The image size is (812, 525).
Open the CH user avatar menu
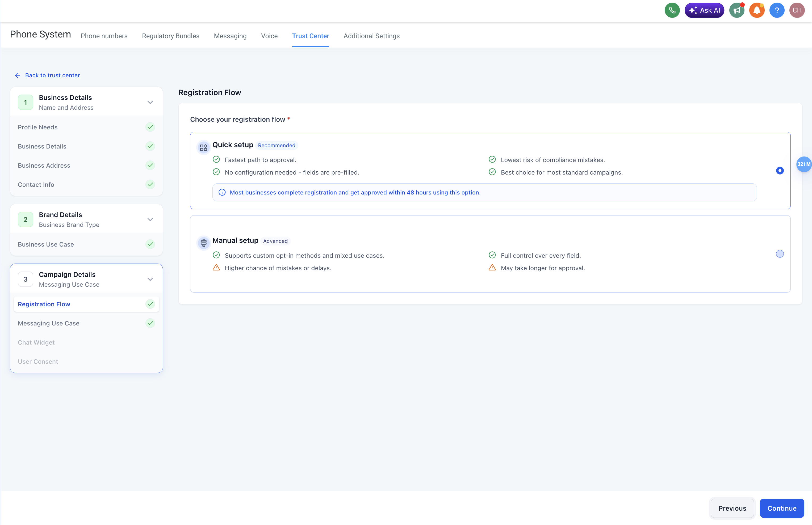coord(797,10)
